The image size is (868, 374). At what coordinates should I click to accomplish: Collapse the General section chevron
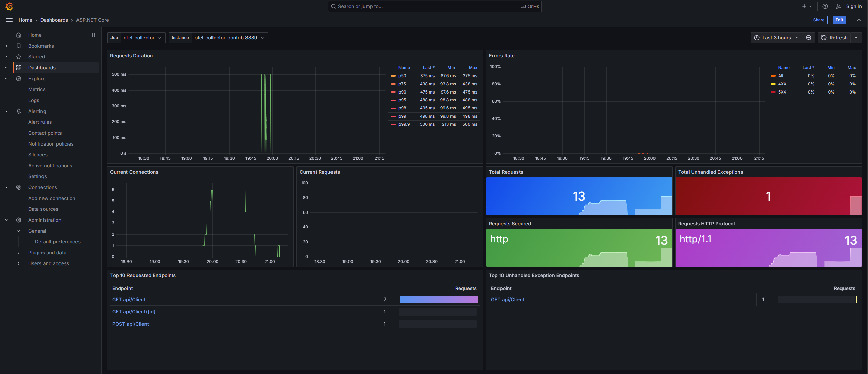19,231
